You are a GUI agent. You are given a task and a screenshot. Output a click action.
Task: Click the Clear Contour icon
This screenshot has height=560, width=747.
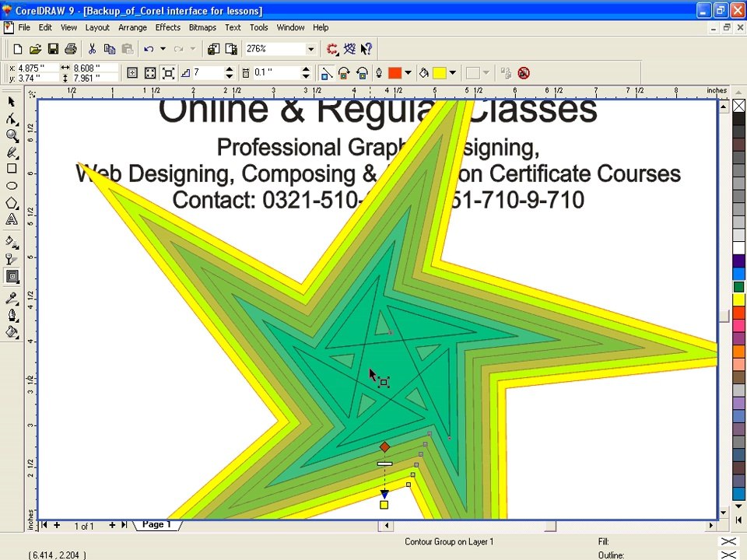524,73
